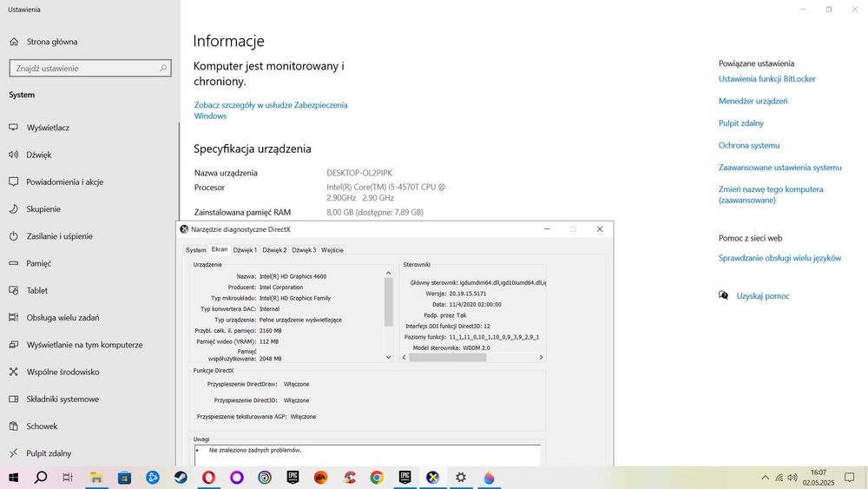Viewport: 868px width, 489px height.
Task: Click the device list scroll down arrow
Action: pos(389,357)
